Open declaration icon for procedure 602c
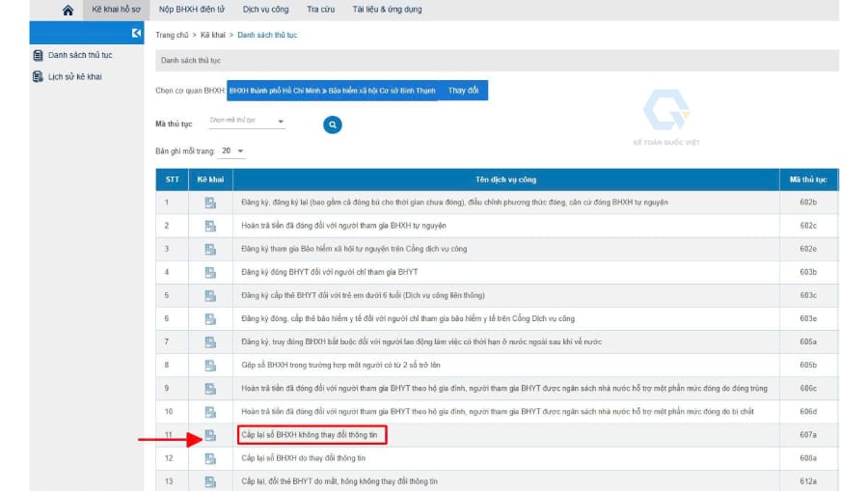The height and width of the screenshot is (491, 868). [210, 226]
